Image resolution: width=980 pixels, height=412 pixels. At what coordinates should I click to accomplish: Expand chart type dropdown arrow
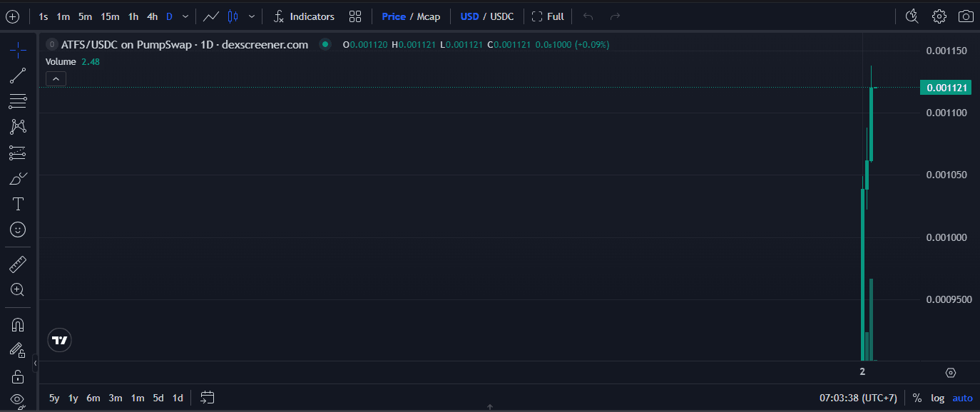[251, 16]
